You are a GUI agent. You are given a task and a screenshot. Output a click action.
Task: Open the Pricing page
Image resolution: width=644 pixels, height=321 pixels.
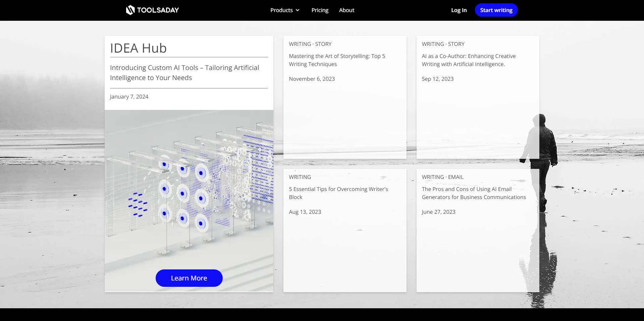pos(320,10)
